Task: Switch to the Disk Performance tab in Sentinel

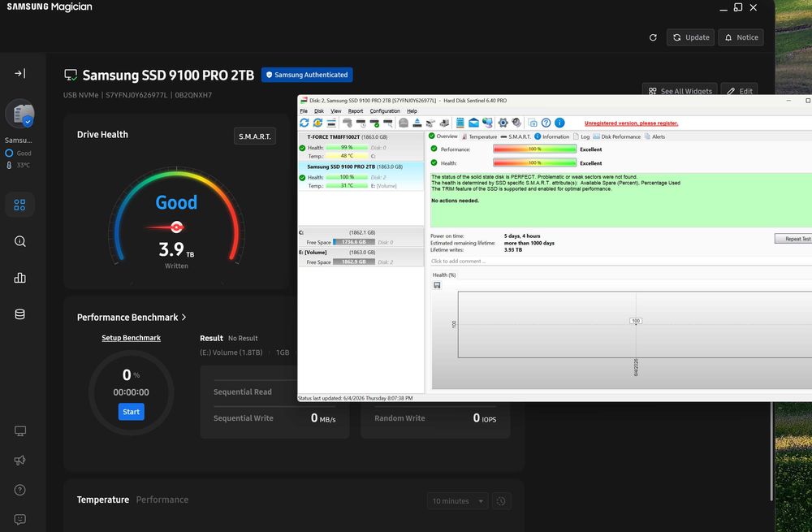Action: coord(617,136)
